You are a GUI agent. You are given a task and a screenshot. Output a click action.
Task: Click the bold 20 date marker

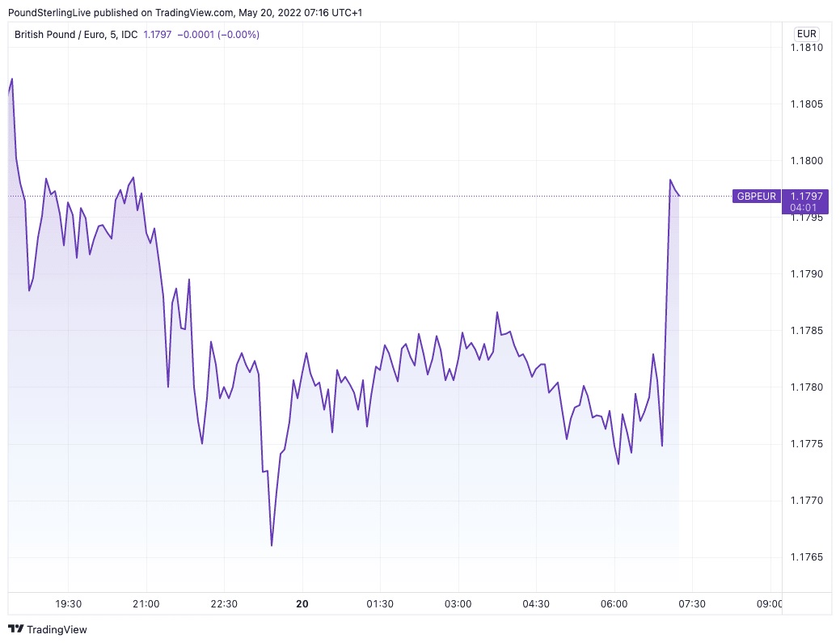(x=302, y=604)
